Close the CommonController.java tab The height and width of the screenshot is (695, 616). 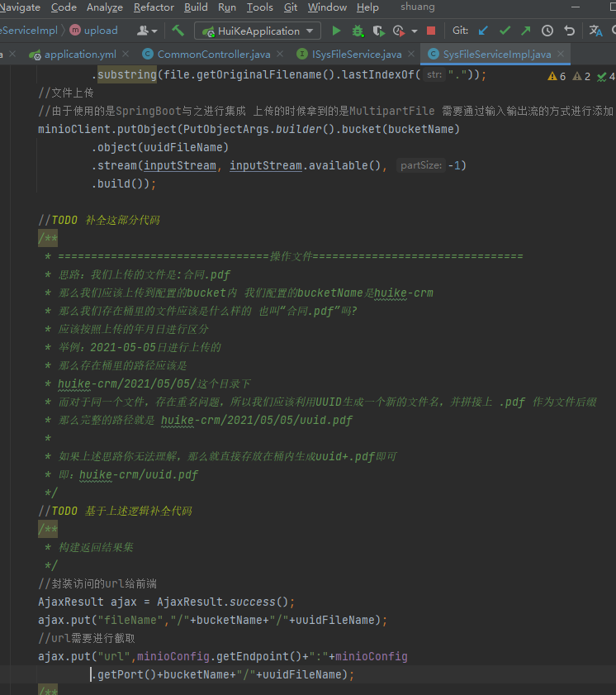[280, 54]
